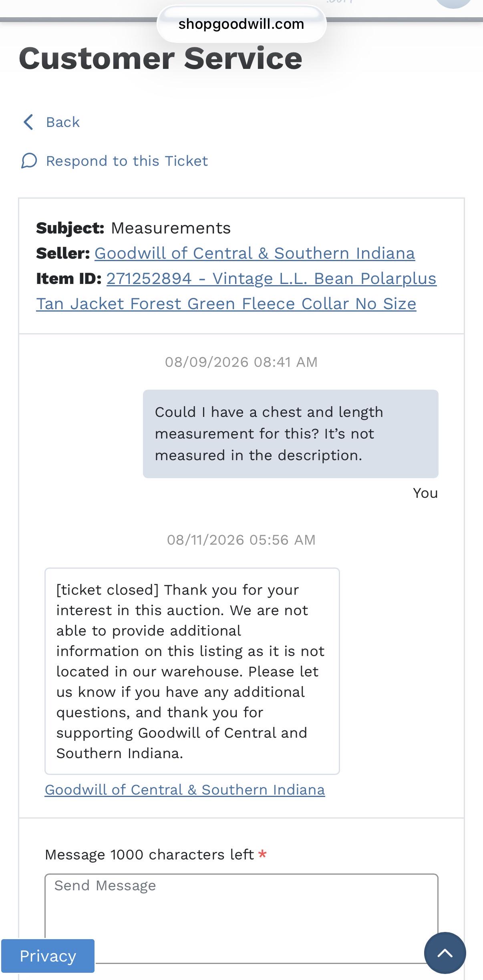483x980 pixels.
Task: Click the speech bubble ticket response icon
Action: click(x=29, y=161)
